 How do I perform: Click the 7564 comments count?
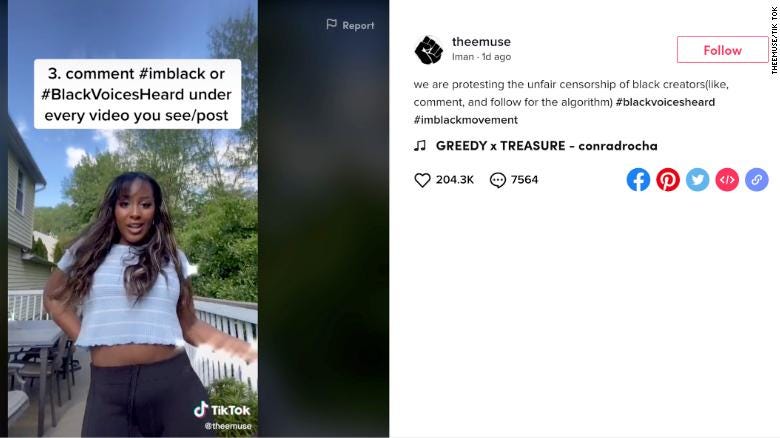524,180
